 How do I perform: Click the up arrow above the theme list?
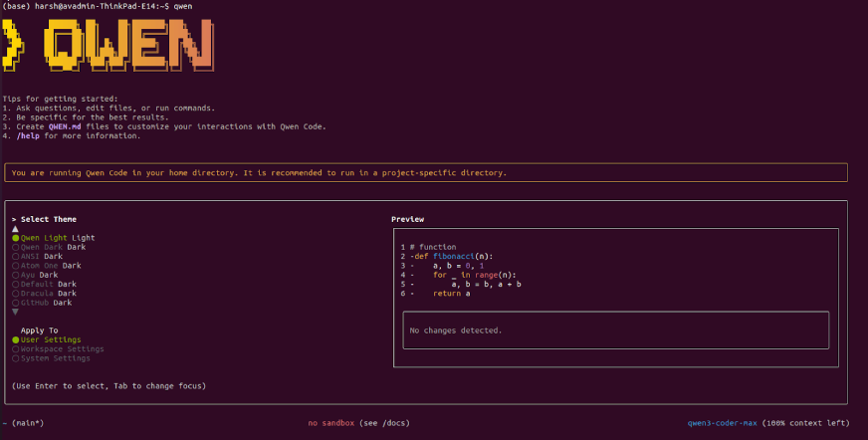(16, 229)
